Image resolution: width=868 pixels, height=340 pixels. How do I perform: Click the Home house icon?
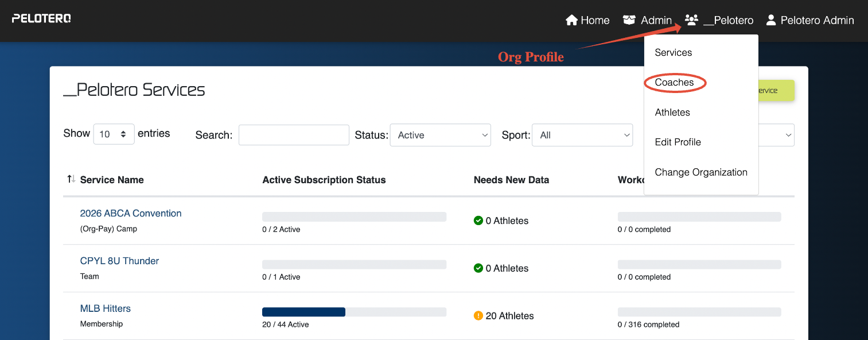[571, 20]
